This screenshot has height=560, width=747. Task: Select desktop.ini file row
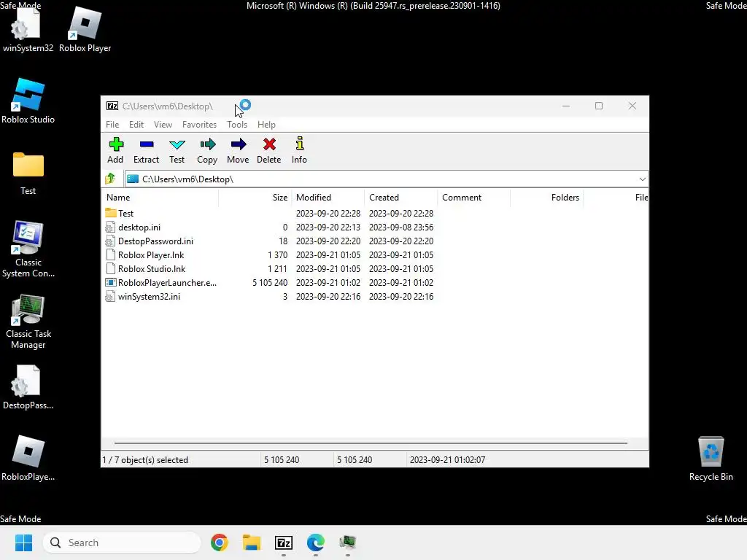(x=374, y=227)
